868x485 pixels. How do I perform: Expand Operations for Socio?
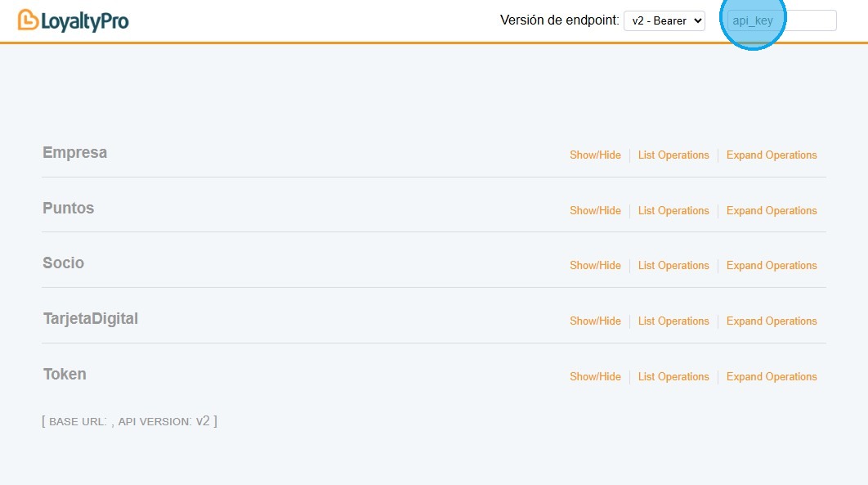tap(772, 266)
